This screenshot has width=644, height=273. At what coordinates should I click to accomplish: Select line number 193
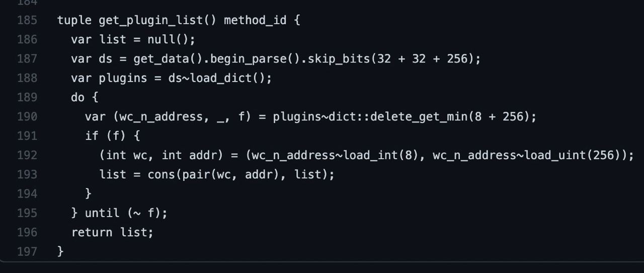27,175
